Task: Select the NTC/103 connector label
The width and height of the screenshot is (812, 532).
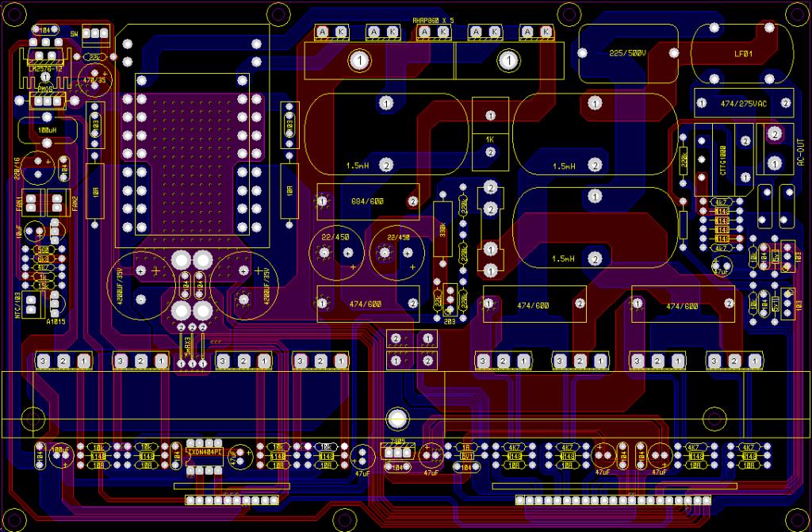Action: tap(17, 305)
